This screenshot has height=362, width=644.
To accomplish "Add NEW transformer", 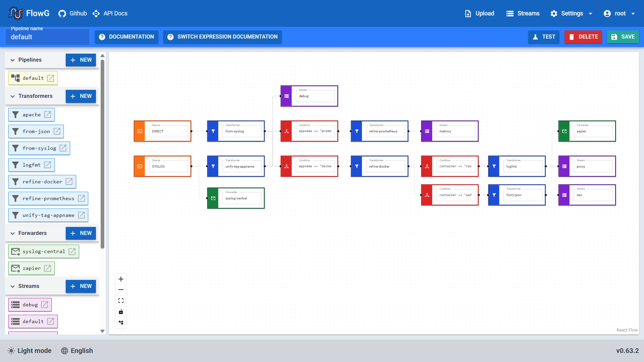I will (x=81, y=96).
